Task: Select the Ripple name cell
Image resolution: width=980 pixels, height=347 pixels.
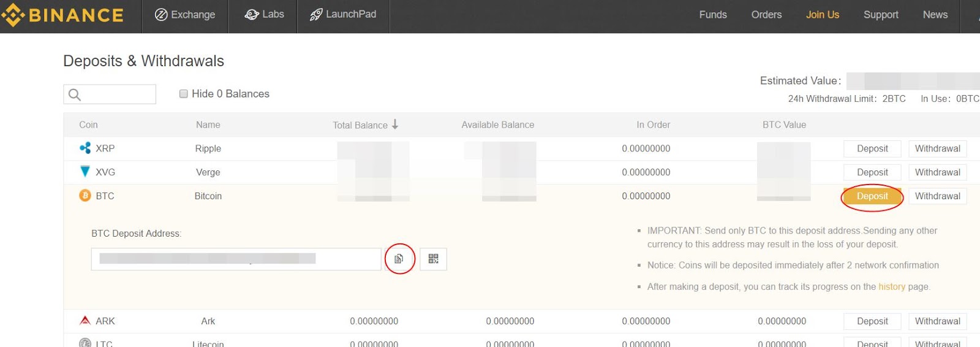Action: [x=208, y=148]
